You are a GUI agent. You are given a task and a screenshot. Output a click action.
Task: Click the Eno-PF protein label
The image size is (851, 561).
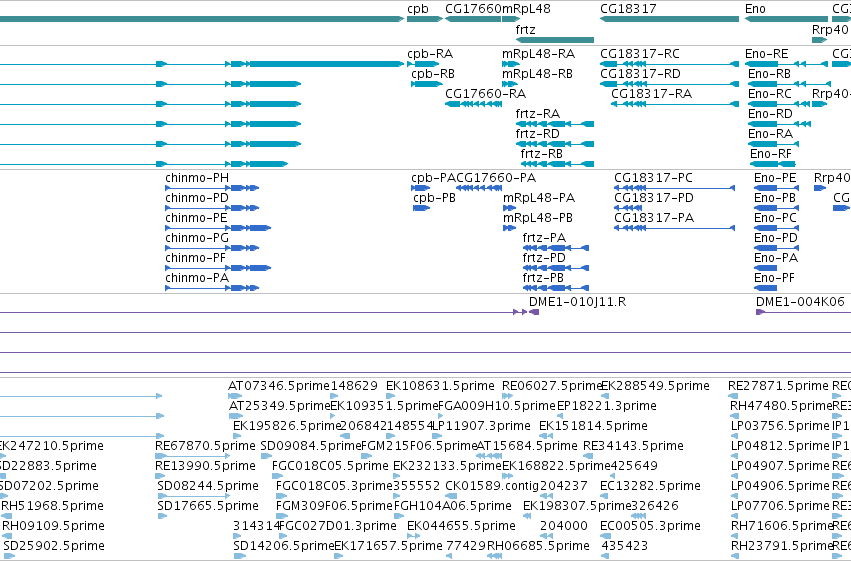[x=774, y=278]
